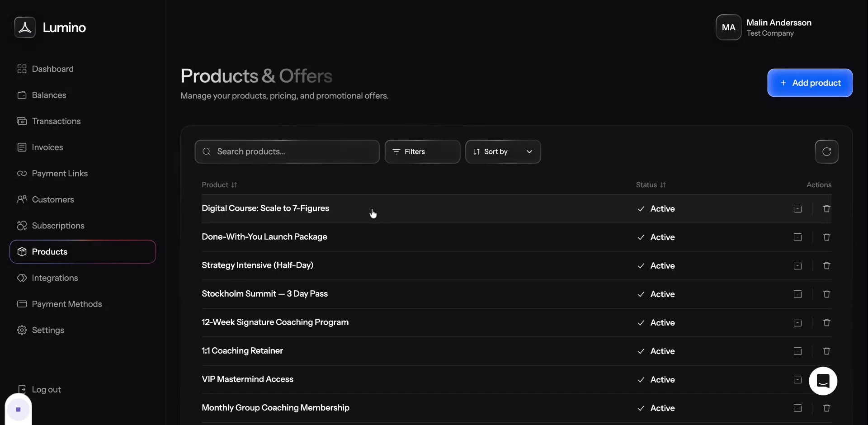
Task: Delete the Digital Course: Scale to 7-Figures product
Action: coord(826,208)
